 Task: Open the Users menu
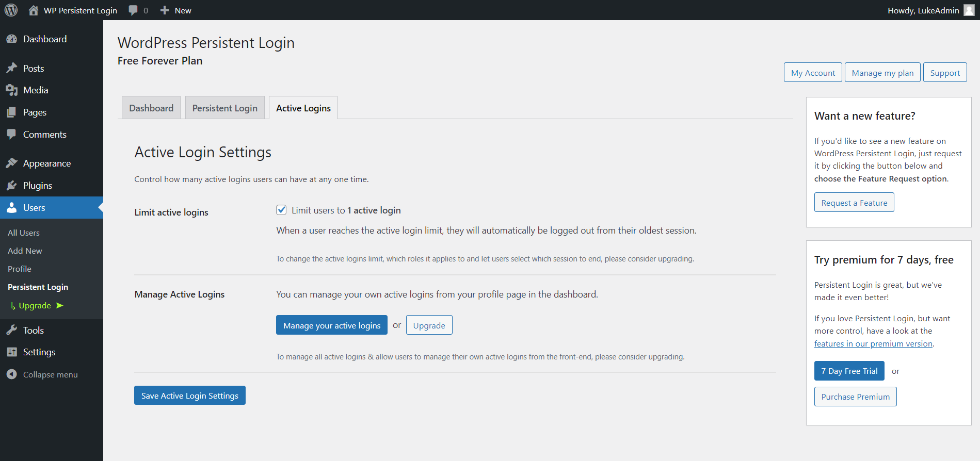coord(52,208)
